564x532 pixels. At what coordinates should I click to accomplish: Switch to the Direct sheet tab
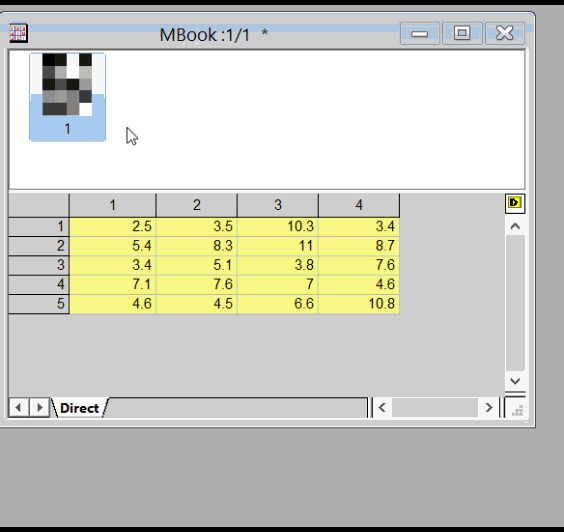pos(79,408)
